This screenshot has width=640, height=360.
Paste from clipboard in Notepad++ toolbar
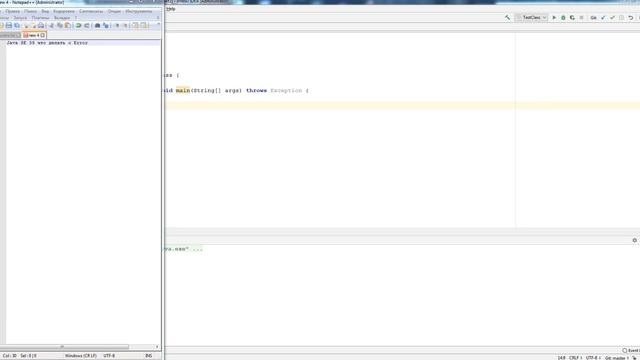tap(68, 25)
